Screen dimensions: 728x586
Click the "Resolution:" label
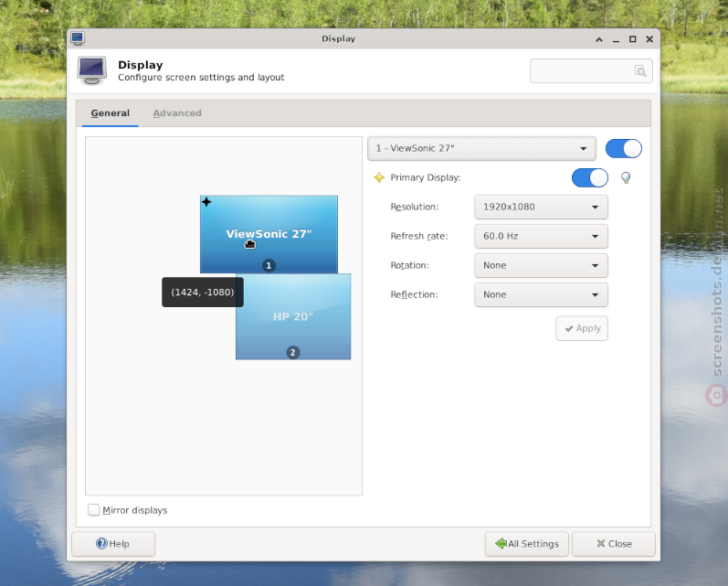pyautogui.click(x=414, y=207)
